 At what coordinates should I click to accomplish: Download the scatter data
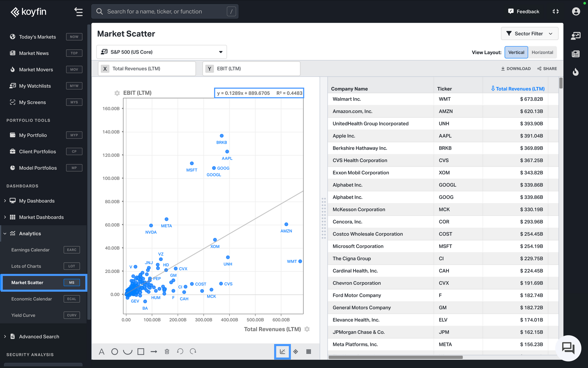click(516, 69)
